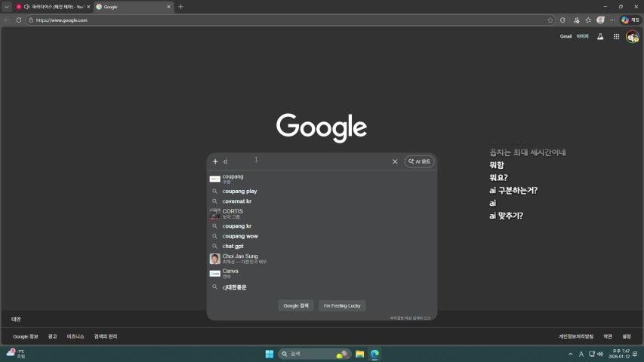Click the taskbar 검색 search box
The height and width of the screenshot is (362, 644).
[x=315, y=354]
